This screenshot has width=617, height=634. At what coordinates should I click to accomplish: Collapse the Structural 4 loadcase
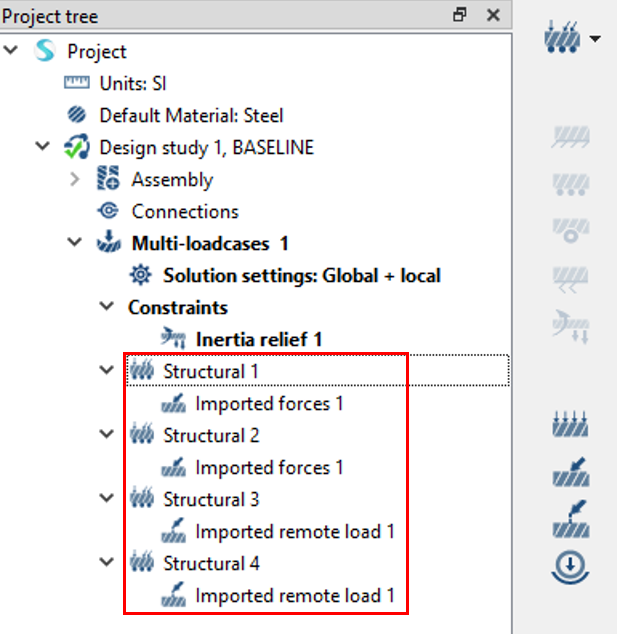click(108, 564)
